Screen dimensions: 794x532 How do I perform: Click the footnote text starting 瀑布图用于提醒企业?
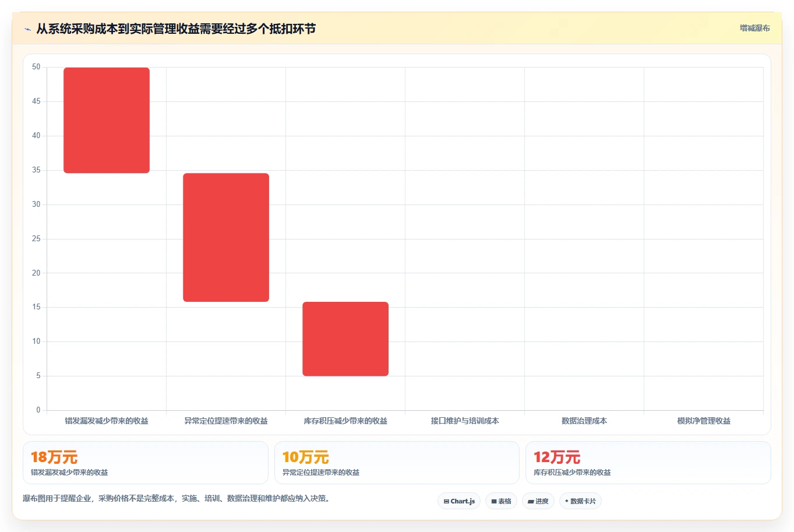[x=178, y=499]
